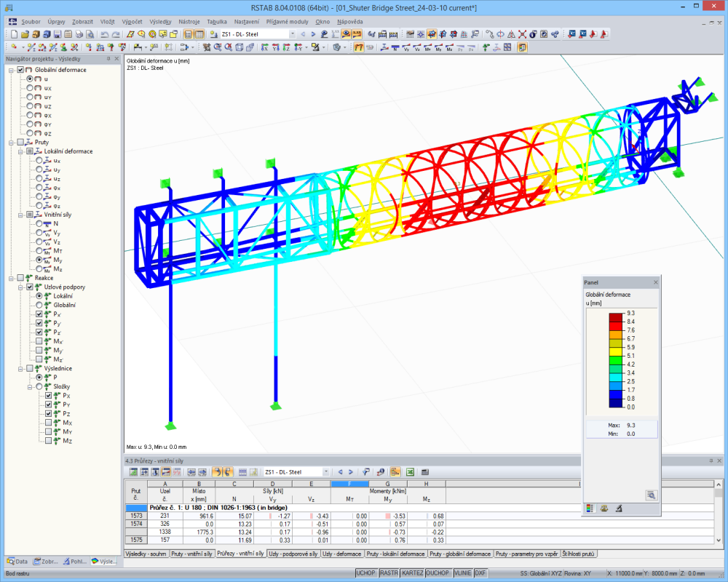Screen dimensions: 728x582
Task: Select row 1574 in the results table
Action: (135, 524)
